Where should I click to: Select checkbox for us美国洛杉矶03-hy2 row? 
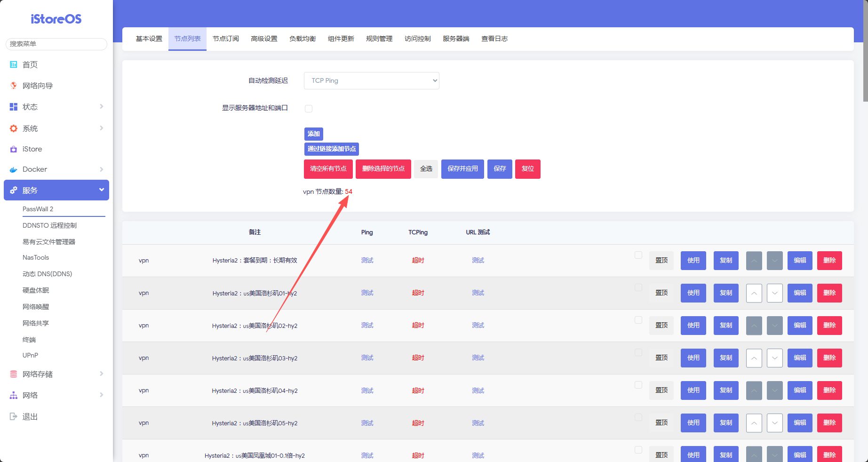[x=638, y=352]
